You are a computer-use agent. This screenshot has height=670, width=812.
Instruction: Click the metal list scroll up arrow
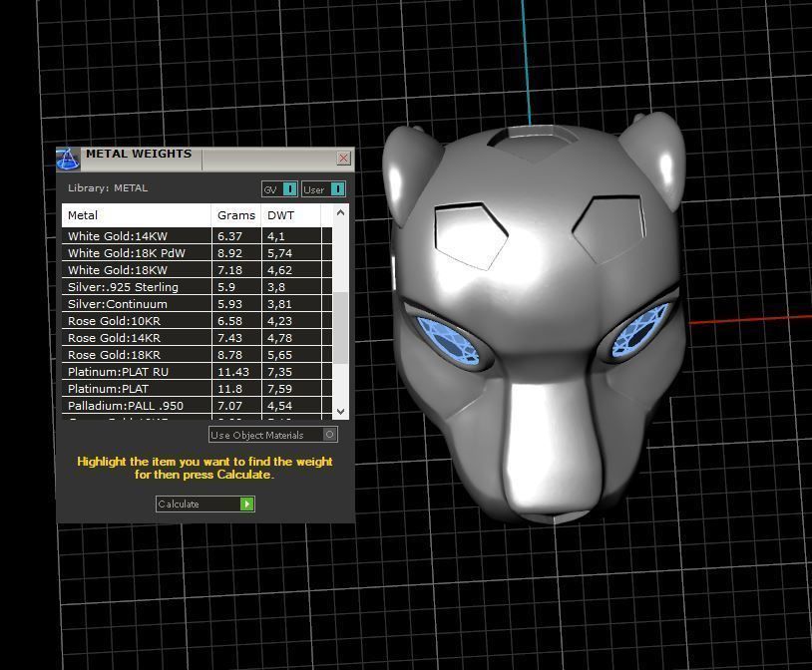coord(341,212)
